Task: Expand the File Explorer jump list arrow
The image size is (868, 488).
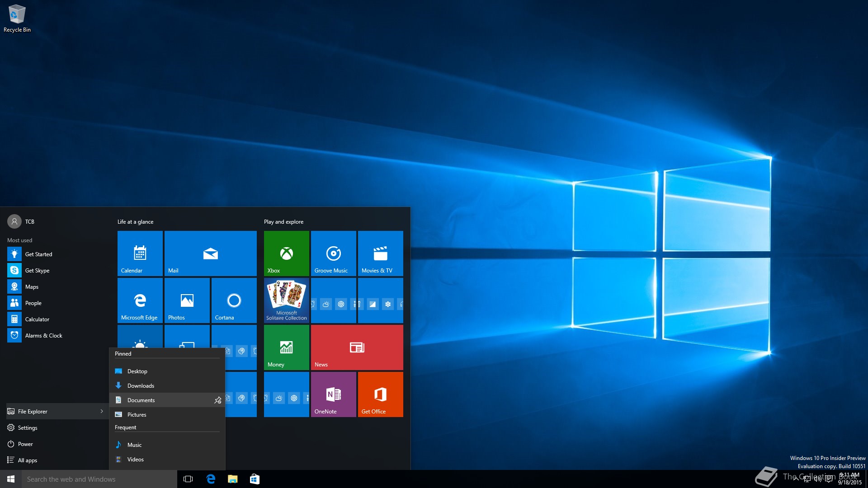Action: 102,411
